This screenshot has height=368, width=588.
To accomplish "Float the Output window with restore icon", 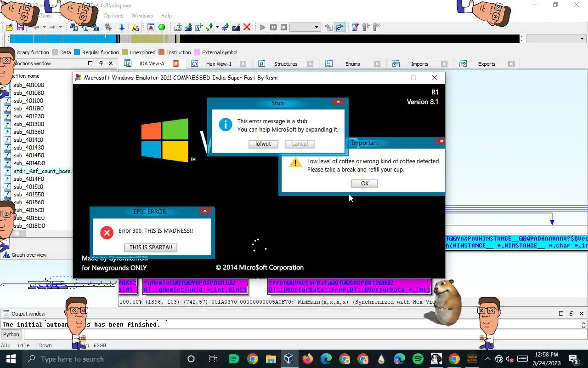I will tap(571, 314).
